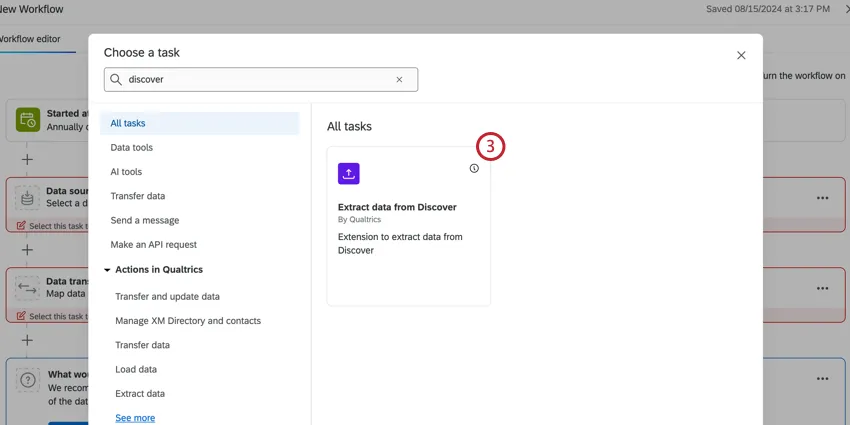850x425 pixels.
Task: Open the three-dot menu for Data source task
Action: tap(822, 198)
